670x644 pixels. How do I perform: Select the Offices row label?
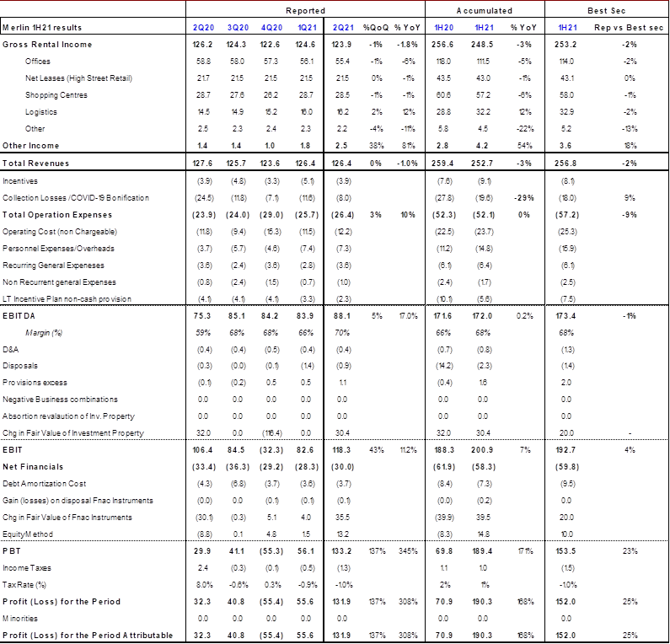(40, 61)
